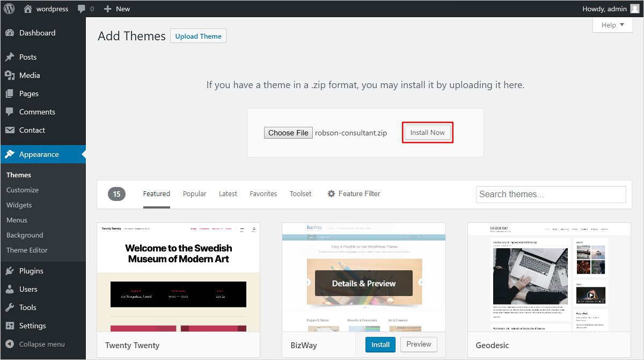Click the Upload Theme button

pos(198,36)
